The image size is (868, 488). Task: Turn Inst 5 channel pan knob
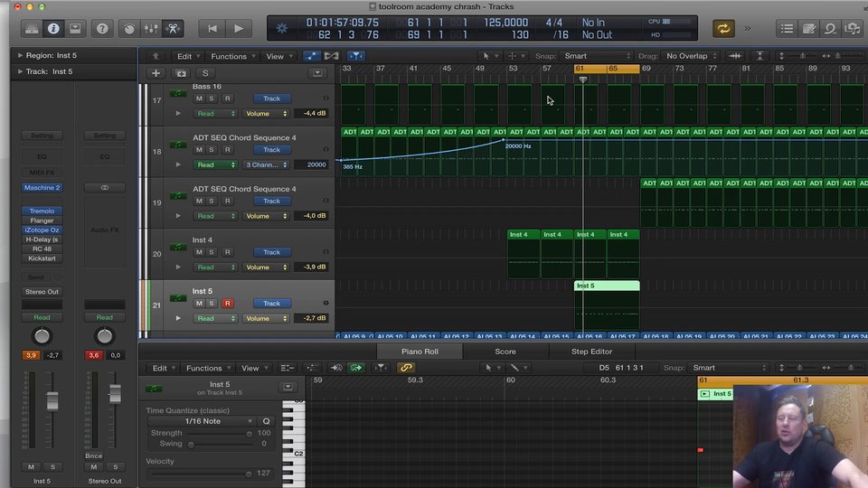pos(42,336)
